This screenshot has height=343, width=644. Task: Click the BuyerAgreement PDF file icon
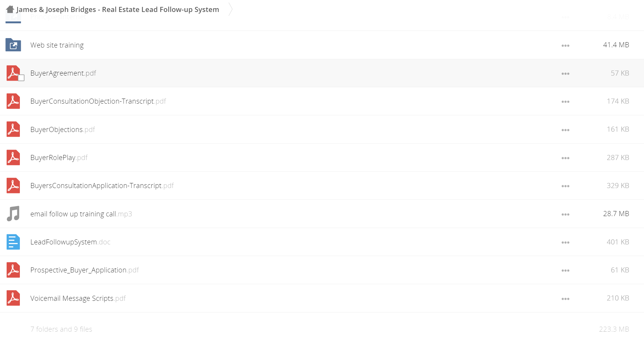pyautogui.click(x=13, y=73)
